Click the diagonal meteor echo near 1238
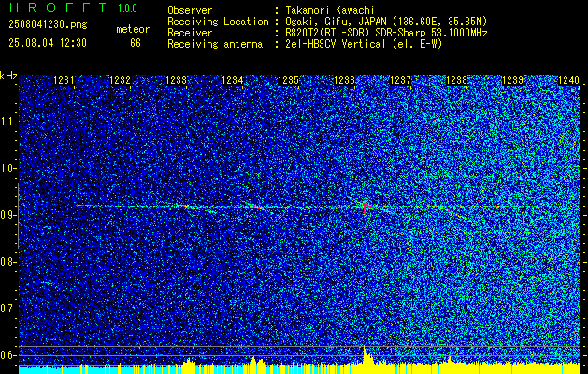 (x=453, y=212)
